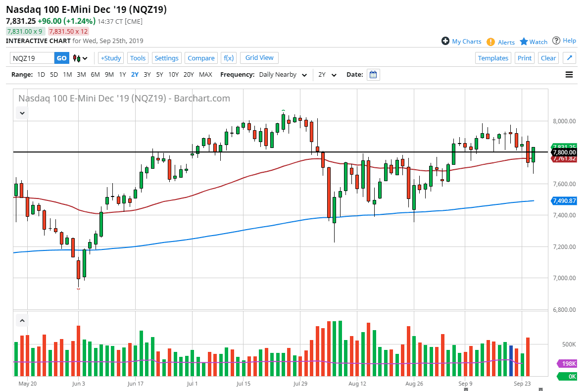This screenshot has width=588, height=391.
Task: Open the date picker calendar icon
Action: 373,74
